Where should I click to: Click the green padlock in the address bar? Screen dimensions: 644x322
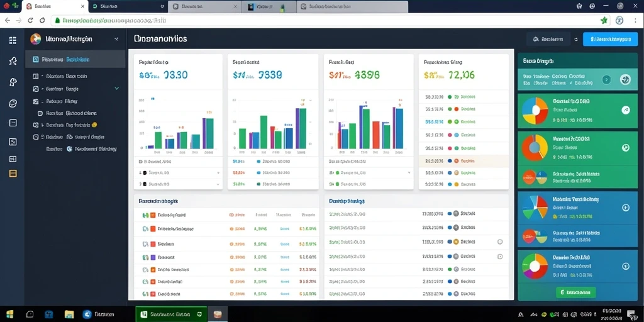tap(58, 20)
